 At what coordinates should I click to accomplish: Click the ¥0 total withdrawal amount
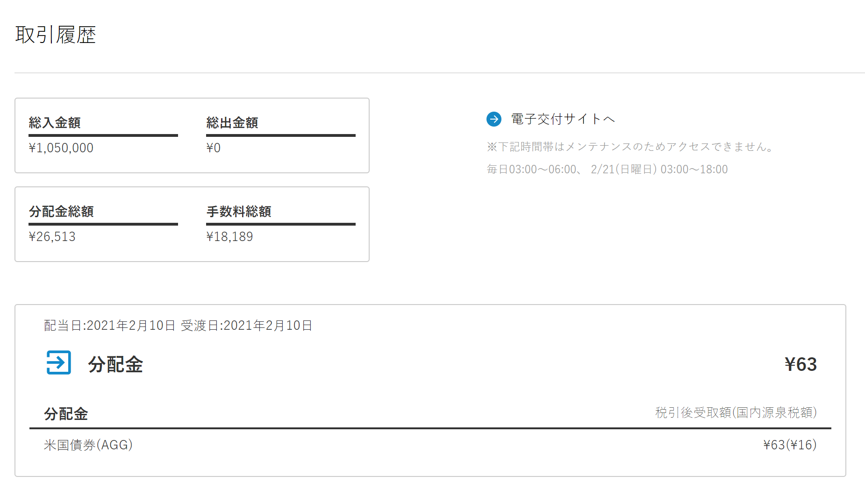214,148
